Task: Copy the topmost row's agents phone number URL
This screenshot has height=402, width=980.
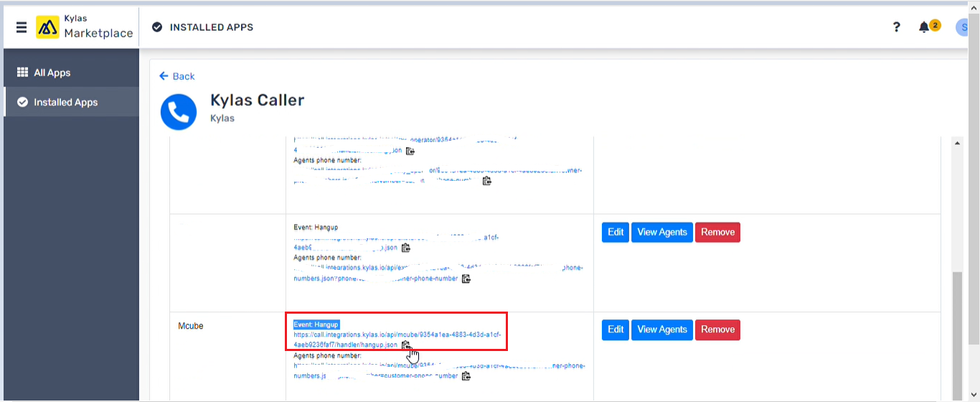Action: coord(487,181)
